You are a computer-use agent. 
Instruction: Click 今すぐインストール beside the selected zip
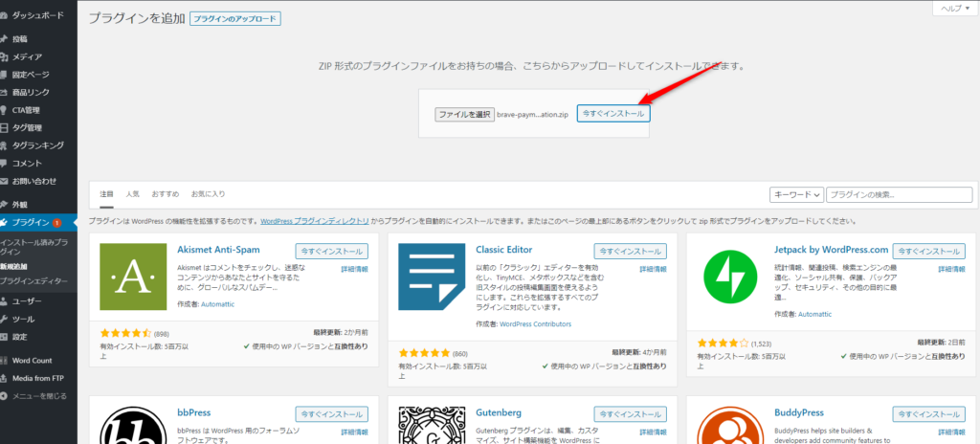point(613,113)
